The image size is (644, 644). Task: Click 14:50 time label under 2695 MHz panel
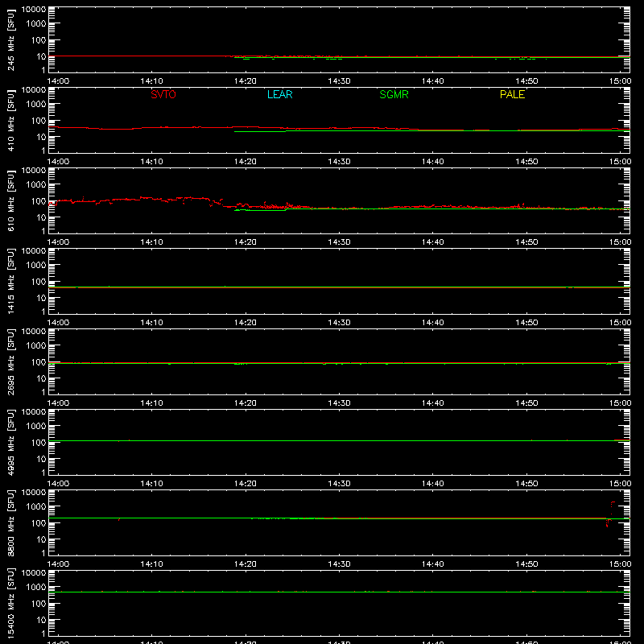(x=526, y=403)
